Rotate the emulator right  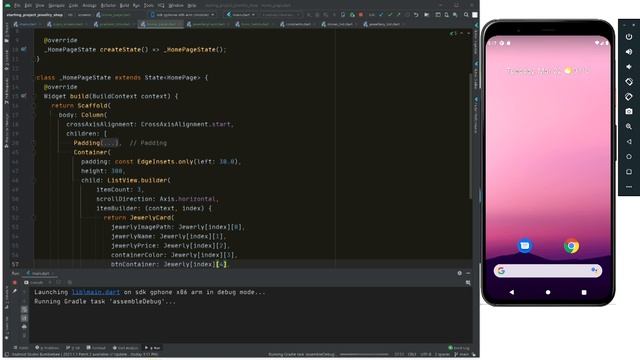629,97
